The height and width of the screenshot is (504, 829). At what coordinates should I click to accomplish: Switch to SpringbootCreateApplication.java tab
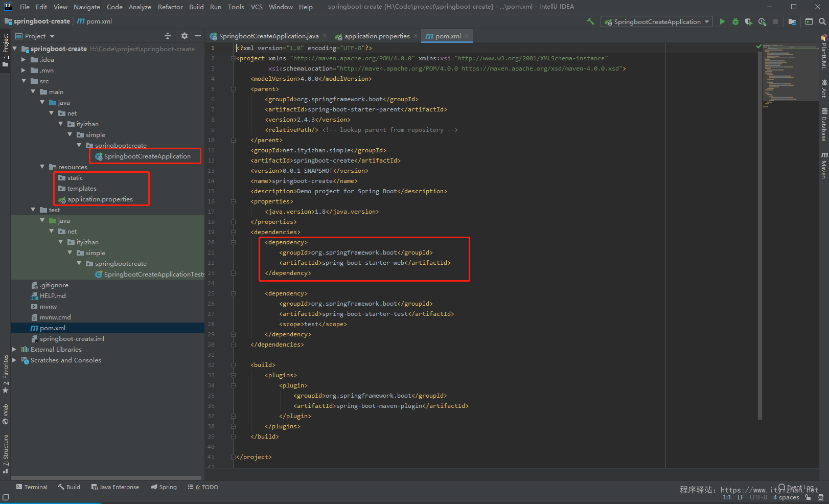pos(268,36)
